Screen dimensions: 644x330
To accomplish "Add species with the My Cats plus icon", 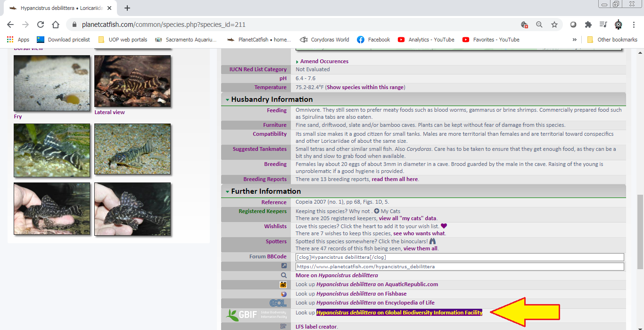I will tap(377, 211).
